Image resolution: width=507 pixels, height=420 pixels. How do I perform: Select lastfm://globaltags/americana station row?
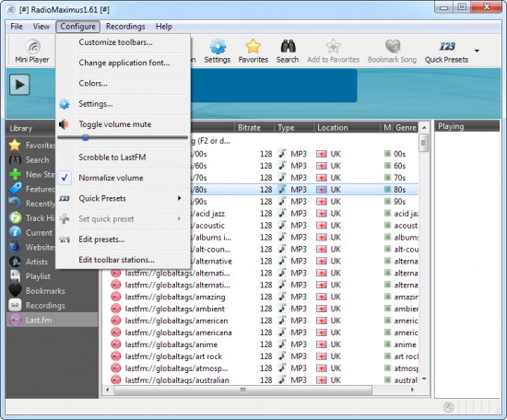pyautogui.click(x=260, y=332)
